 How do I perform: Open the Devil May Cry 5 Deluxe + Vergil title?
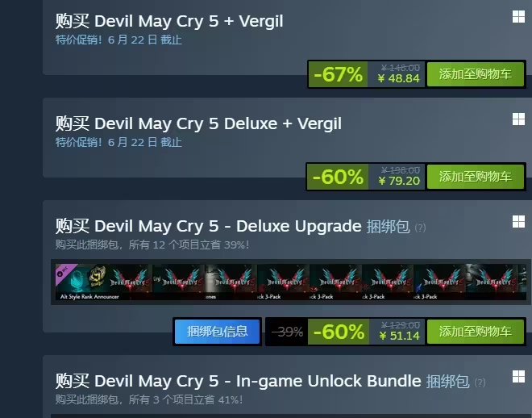[x=198, y=123]
